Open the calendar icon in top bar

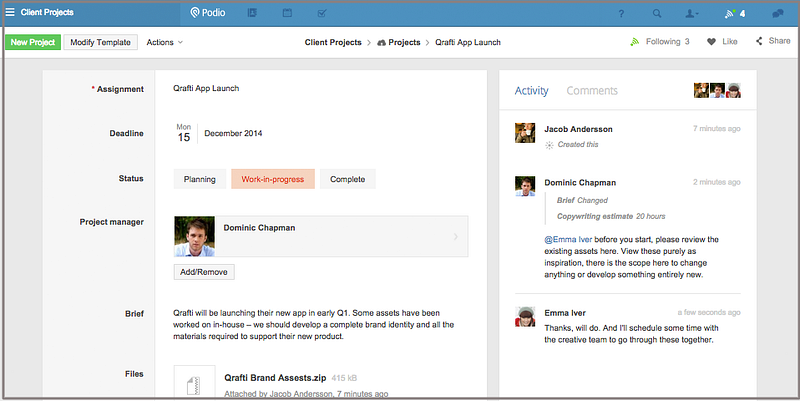tap(287, 13)
